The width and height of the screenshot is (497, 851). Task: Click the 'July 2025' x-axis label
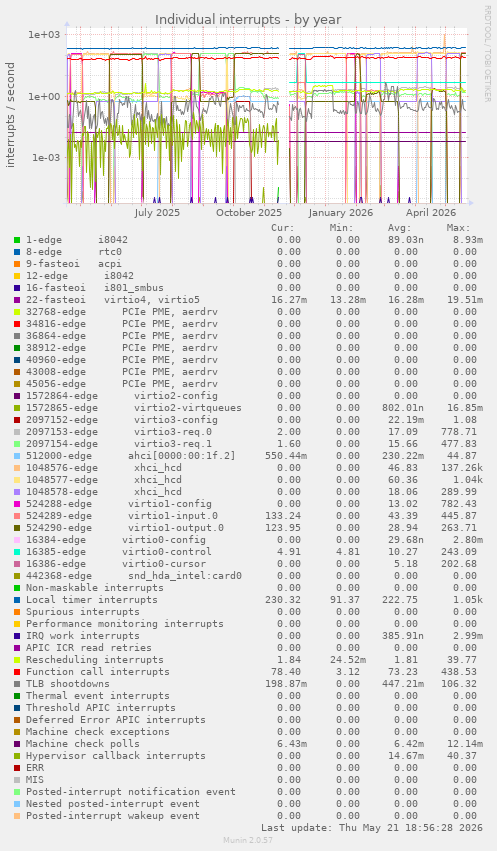[157, 212]
